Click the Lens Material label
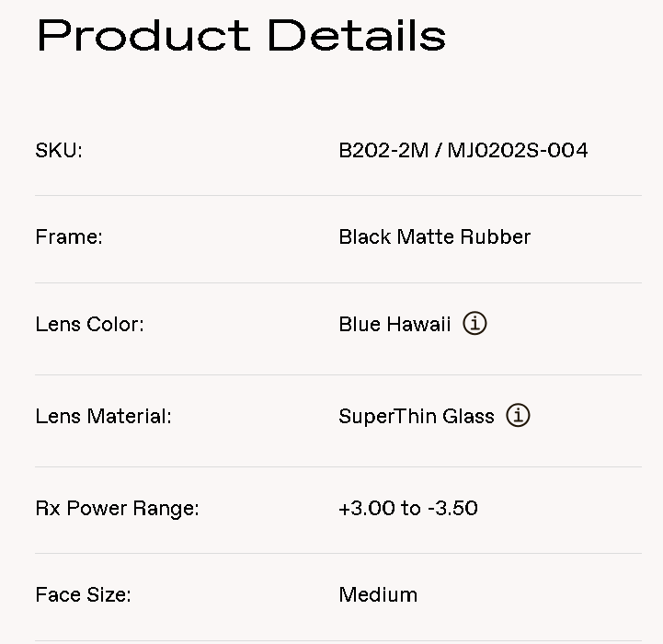 coord(103,416)
